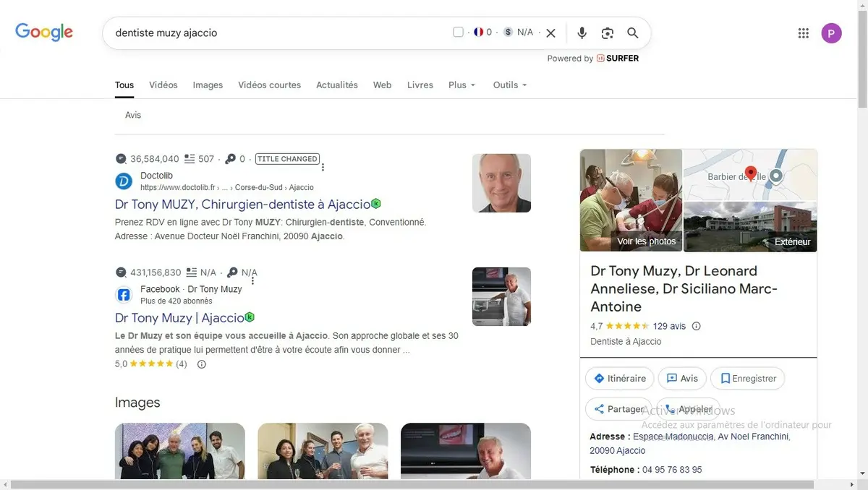Open Google Lens image search icon
Viewport: 868px width, 490px height.
click(x=607, y=33)
